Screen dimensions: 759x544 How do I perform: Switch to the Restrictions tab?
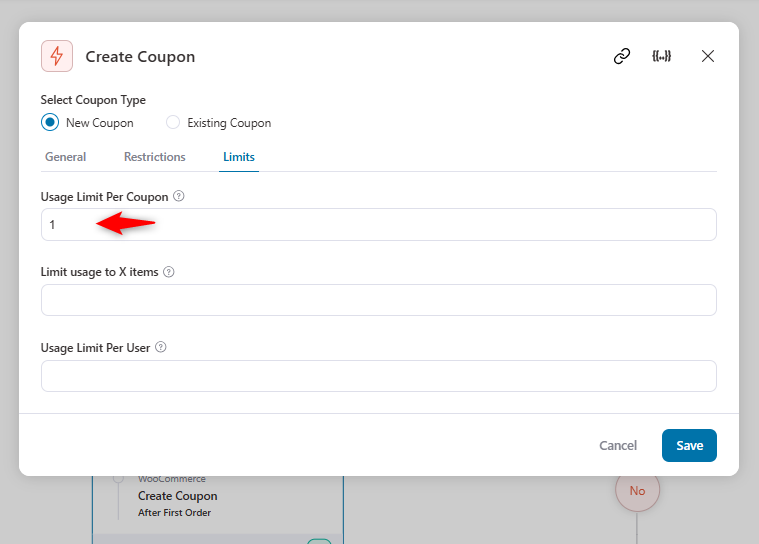click(154, 157)
